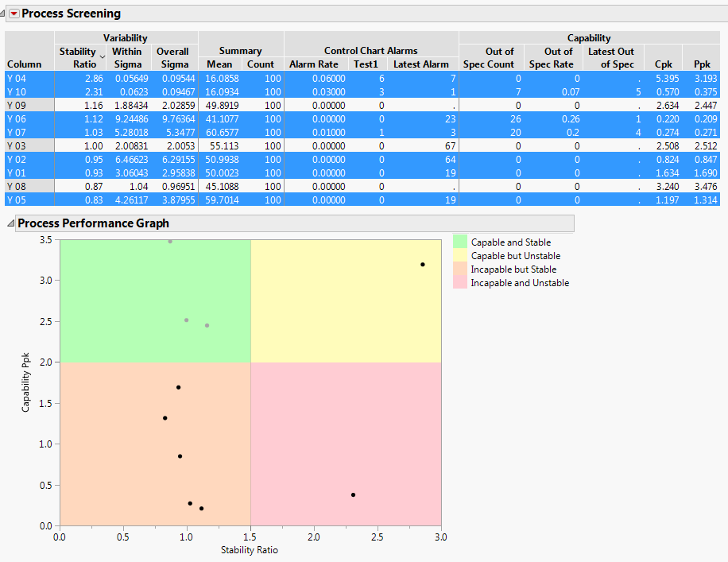The height and width of the screenshot is (562, 728).
Task: Click the Test1 column header
Action: point(366,64)
